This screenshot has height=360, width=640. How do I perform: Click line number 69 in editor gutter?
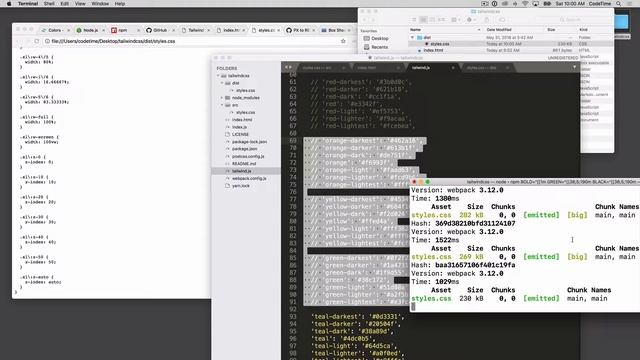(293, 141)
